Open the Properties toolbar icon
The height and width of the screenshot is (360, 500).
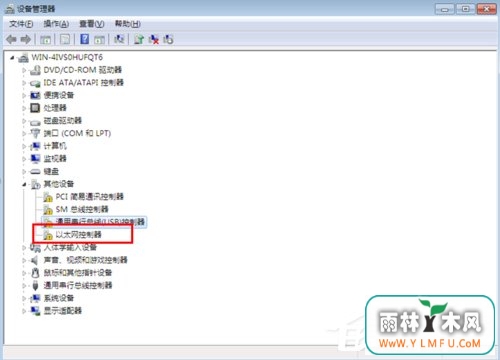(x=65, y=40)
